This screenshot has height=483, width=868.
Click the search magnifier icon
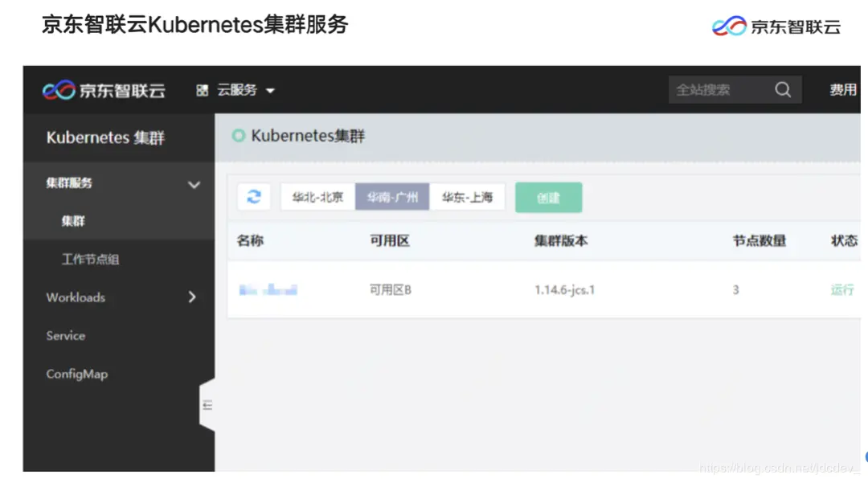(x=783, y=89)
